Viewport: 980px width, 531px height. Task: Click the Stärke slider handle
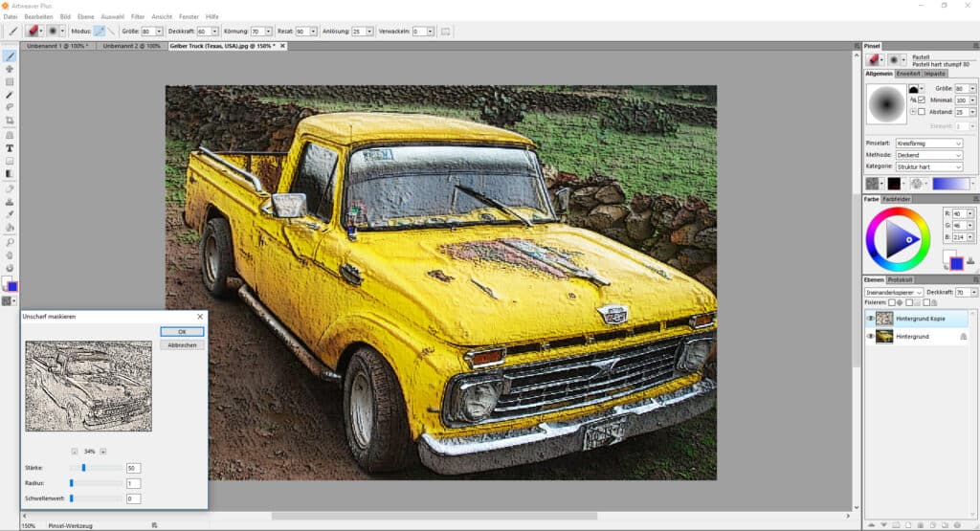click(83, 468)
